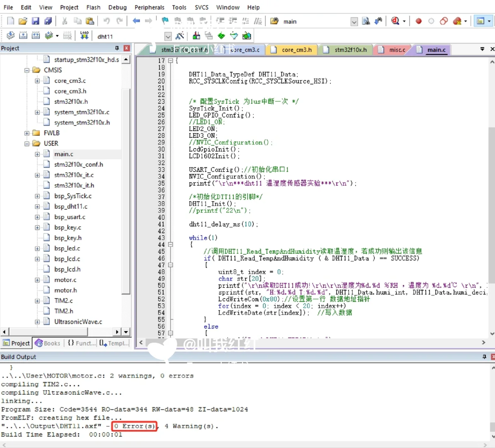Toggle bookmark using the blue flag icon
Image resolution: width=495 pixels, height=448 pixels.
coord(165,21)
